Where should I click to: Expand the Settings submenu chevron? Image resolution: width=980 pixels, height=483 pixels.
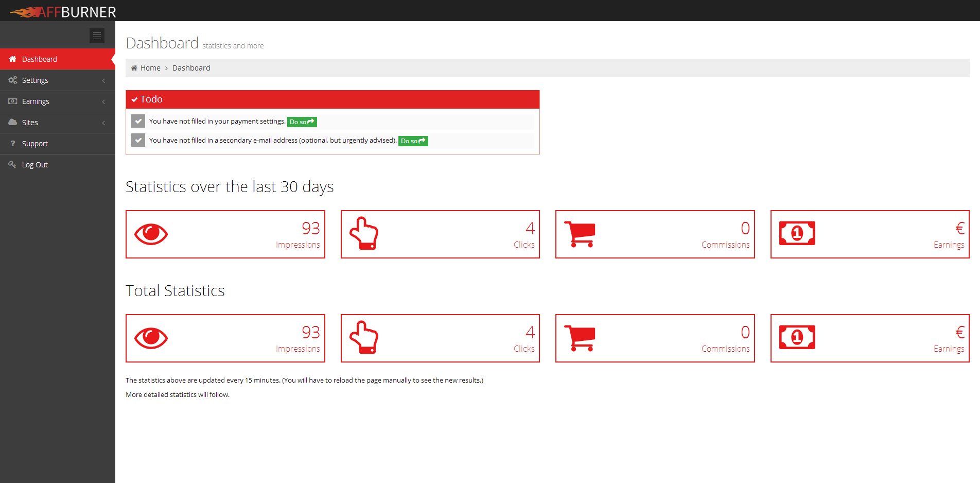[103, 81]
